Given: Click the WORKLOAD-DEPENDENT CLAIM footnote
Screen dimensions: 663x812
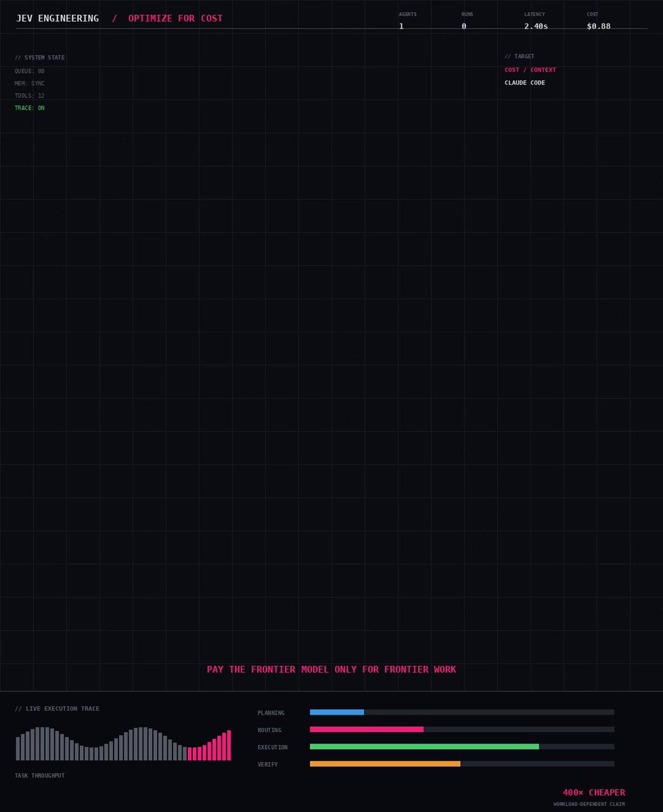Looking at the screenshot, I should 589,805.
